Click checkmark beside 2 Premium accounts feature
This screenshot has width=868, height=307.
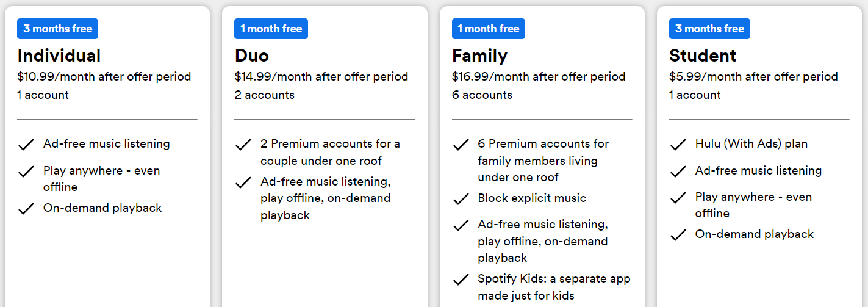click(x=243, y=145)
